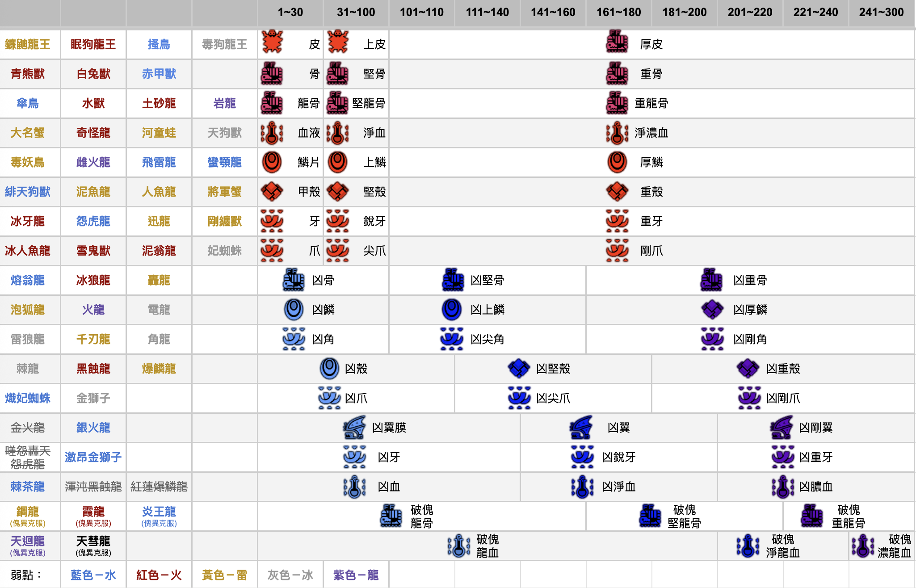Click the red scale icon next to 厚鱗

[617, 162]
